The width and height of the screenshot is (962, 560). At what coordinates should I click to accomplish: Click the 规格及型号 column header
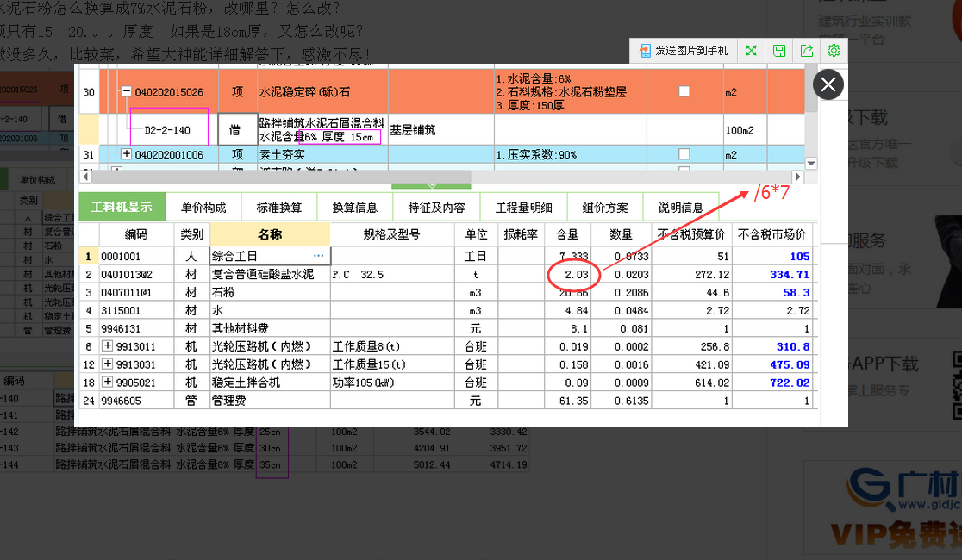[x=392, y=234]
